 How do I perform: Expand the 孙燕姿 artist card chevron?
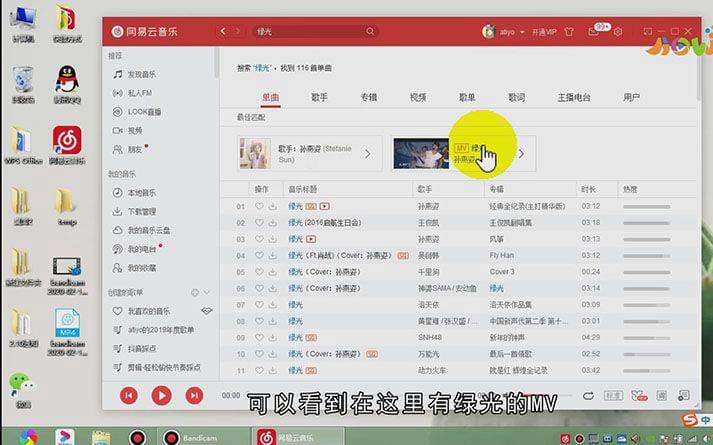(x=367, y=154)
